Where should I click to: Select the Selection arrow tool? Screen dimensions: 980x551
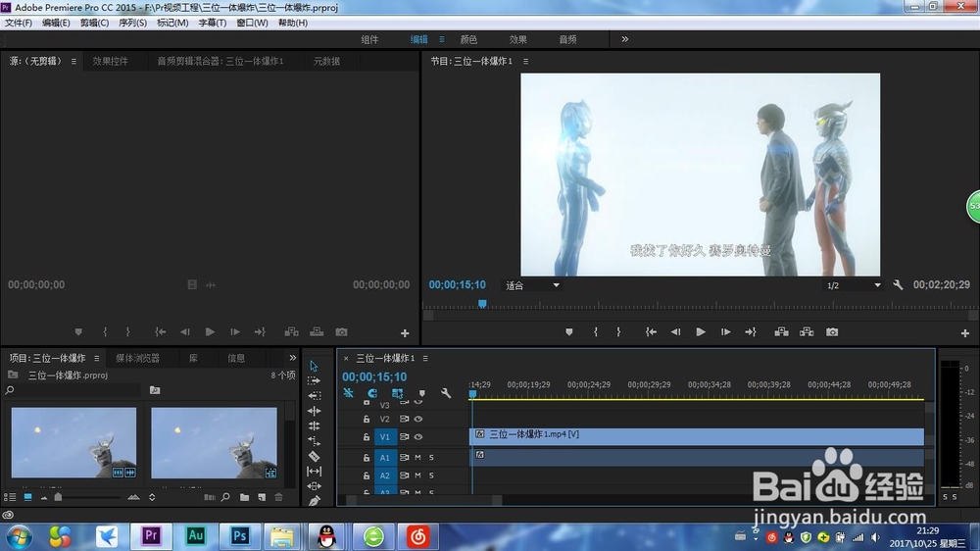314,366
